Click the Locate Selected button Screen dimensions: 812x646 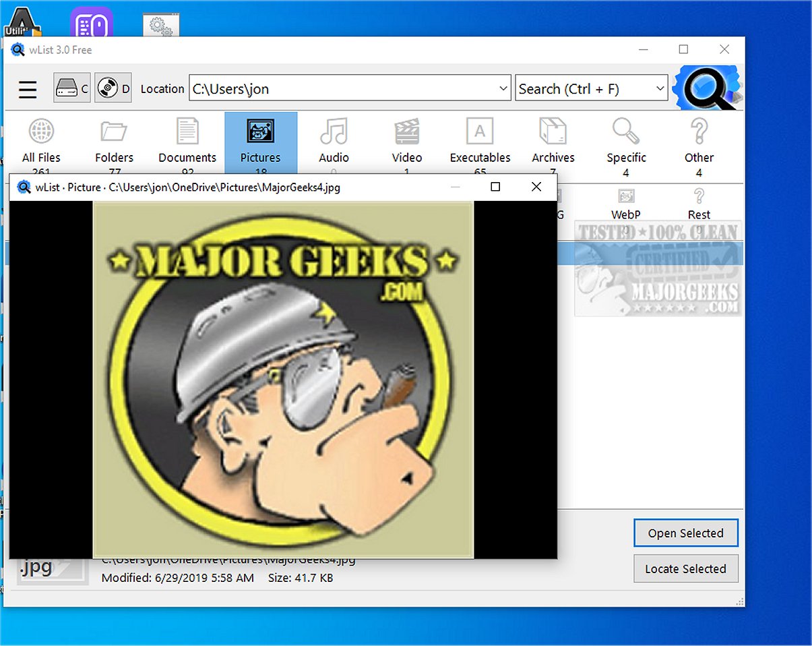click(685, 568)
